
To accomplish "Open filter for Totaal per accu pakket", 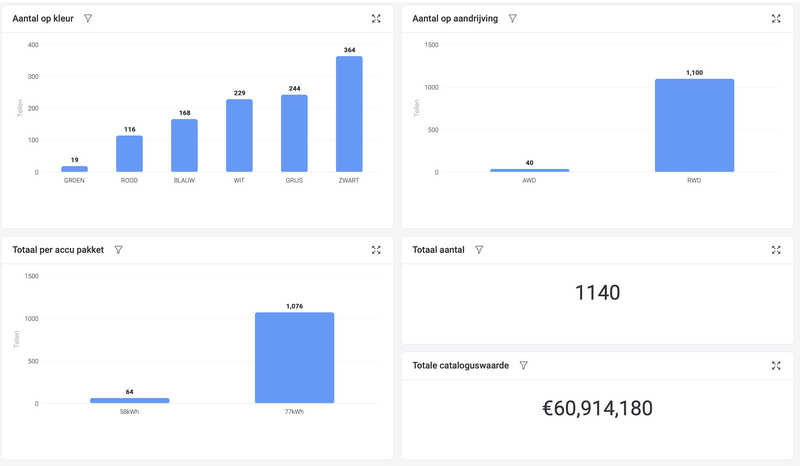I will pyautogui.click(x=119, y=250).
